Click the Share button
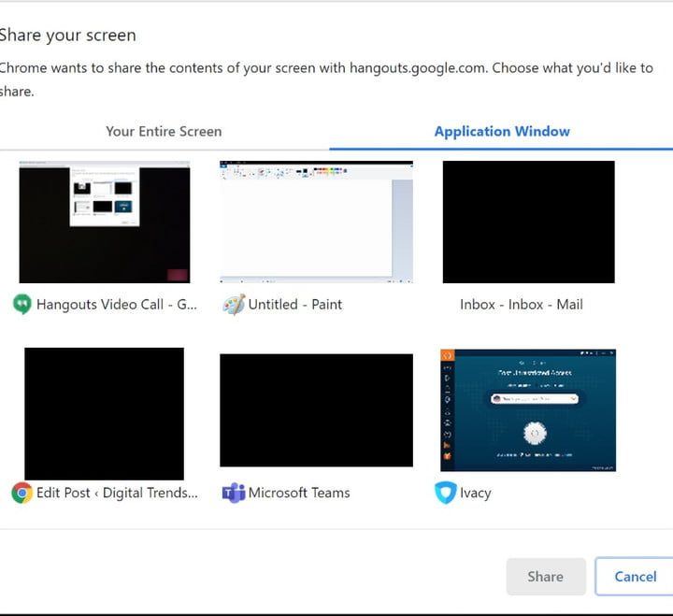 coord(546,577)
